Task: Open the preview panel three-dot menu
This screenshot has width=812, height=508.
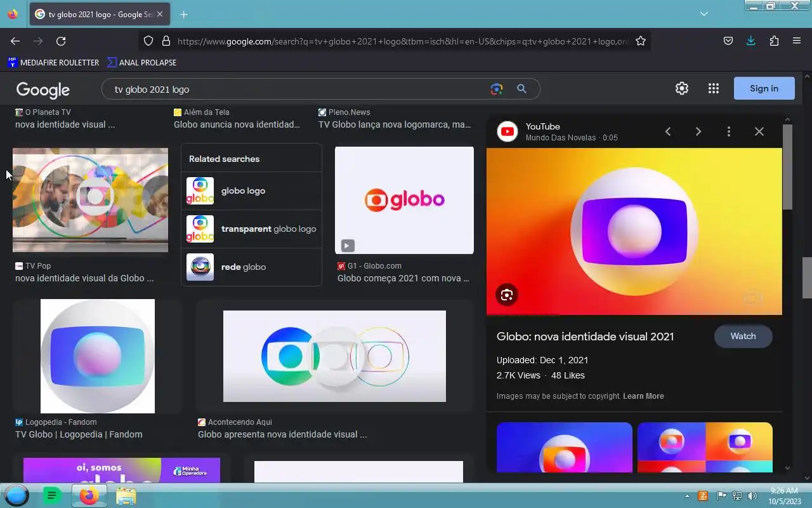Action: point(729,131)
